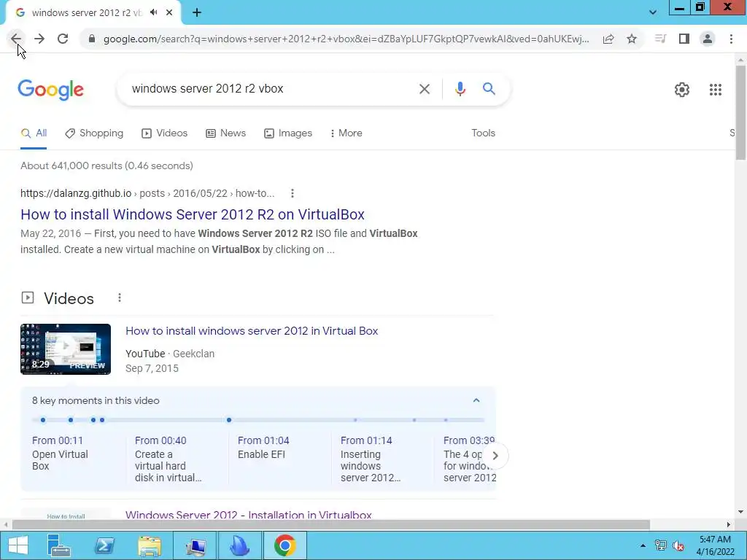Bookmark this page with the star icon

click(x=632, y=39)
